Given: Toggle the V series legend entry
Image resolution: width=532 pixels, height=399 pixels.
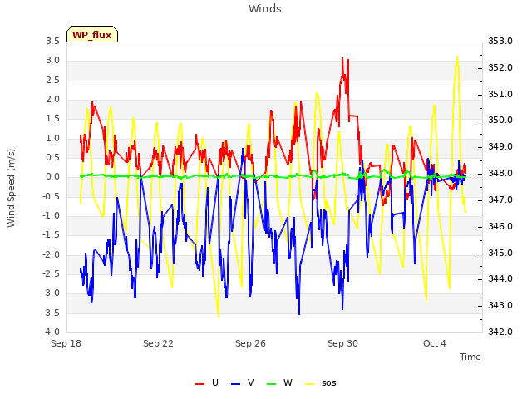Looking at the screenshot, I should coord(243,383).
